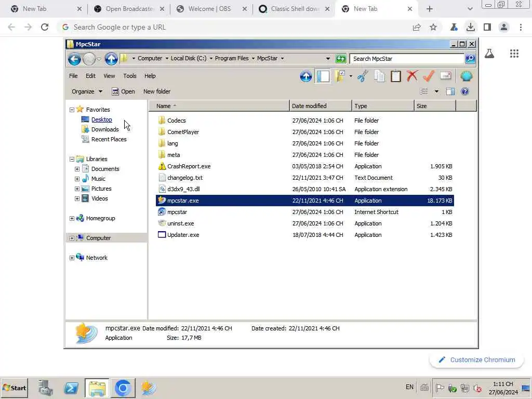Click New folder button
This screenshot has width=532, height=399.
(157, 91)
